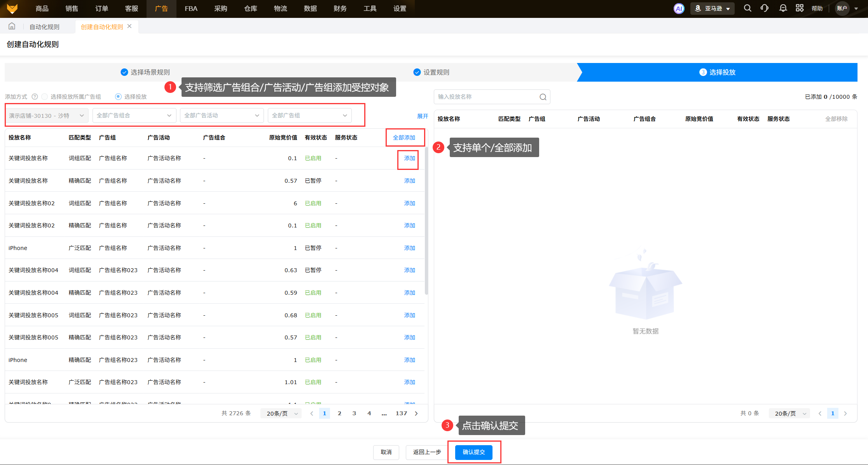Image resolution: width=868 pixels, height=465 pixels.
Task: Select 选择投放所属广告组 radio option
Action: [45, 96]
